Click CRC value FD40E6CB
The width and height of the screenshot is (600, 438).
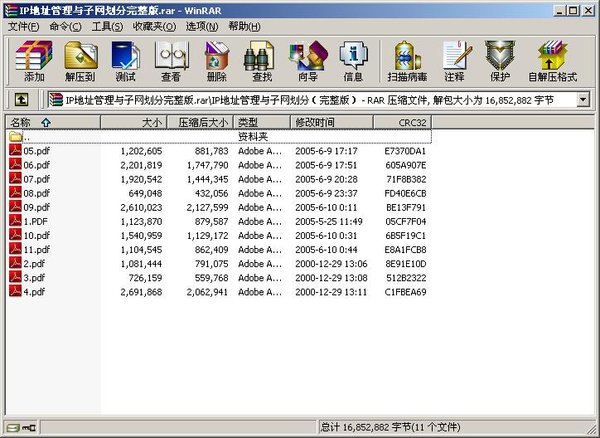(x=405, y=193)
